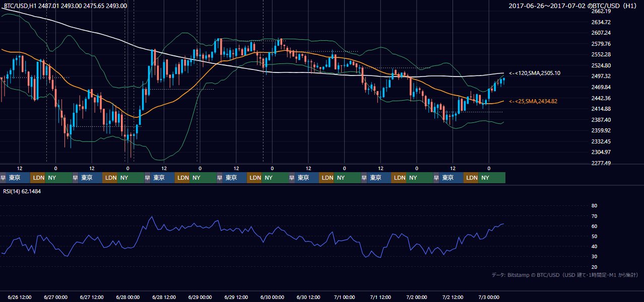Select the 6/27 12:00 time label

tap(92, 297)
